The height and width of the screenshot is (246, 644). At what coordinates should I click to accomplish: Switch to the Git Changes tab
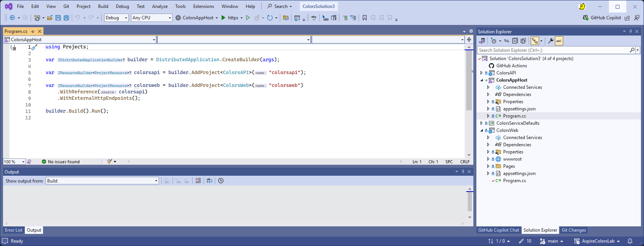[573, 230]
